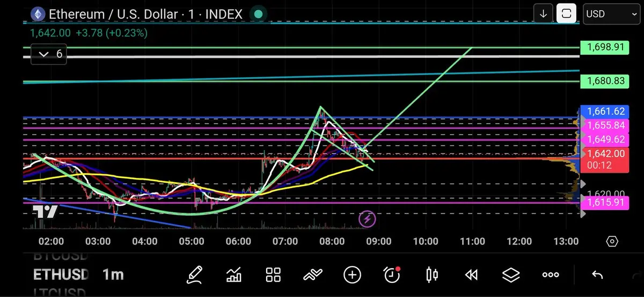Tap the red current price 1,642.00 label
This screenshot has height=297, width=644.
coord(604,159)
